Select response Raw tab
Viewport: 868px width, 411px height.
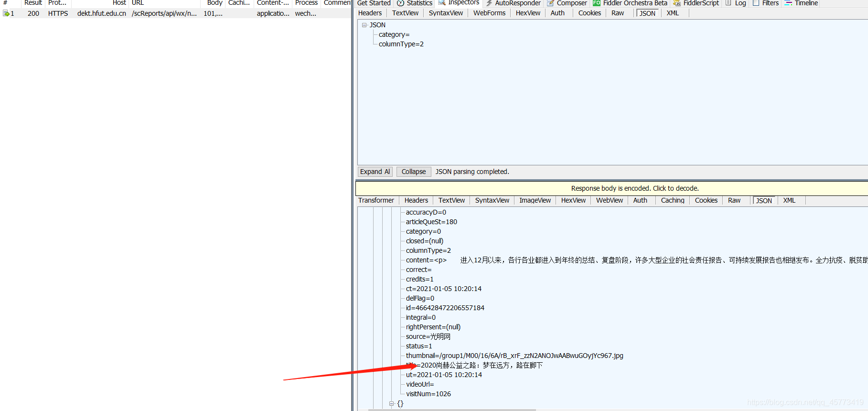pos(734,200)
